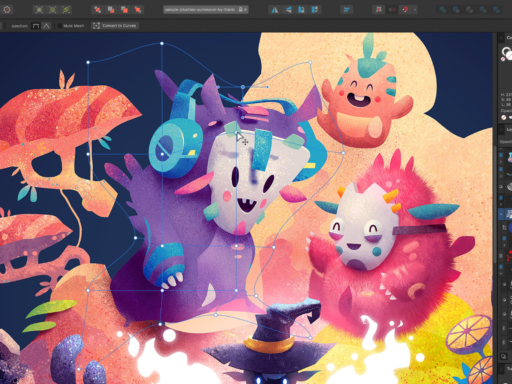Enable the Mute Mesh checkbox
512x384 pixels.
click(60, 26)
